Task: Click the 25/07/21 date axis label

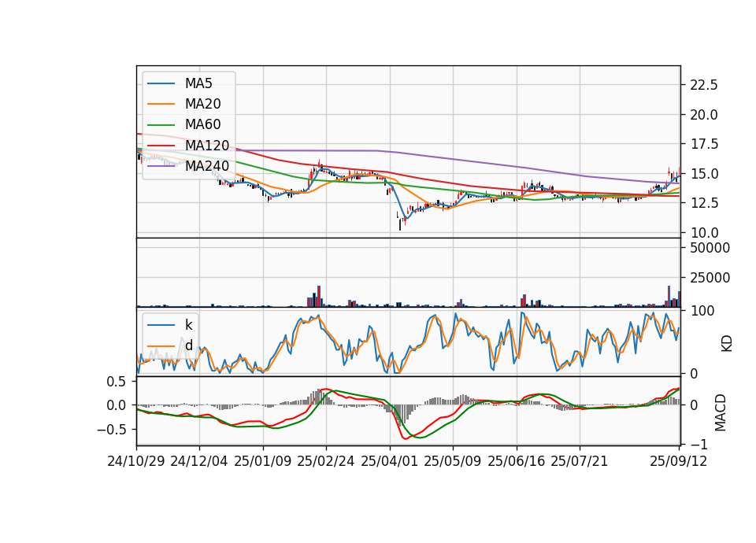Action: 579,461
